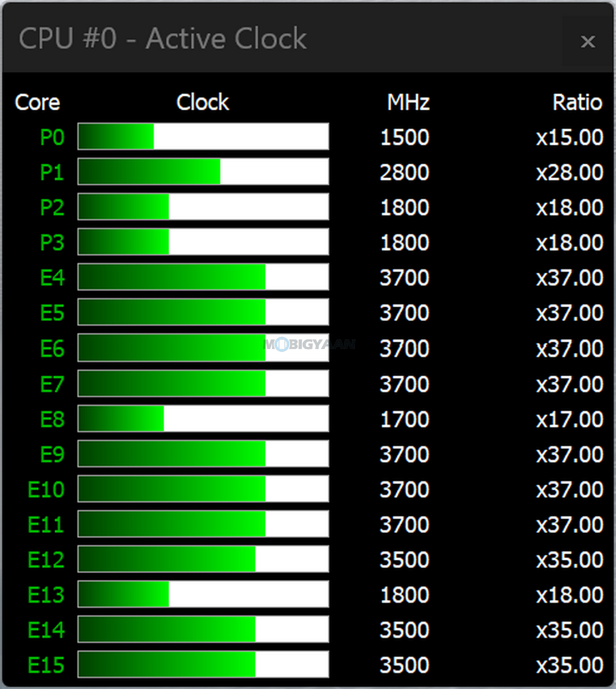Click the E6 core label
The height and width of the screenshot is (689, 616).
tap(52, 349)
